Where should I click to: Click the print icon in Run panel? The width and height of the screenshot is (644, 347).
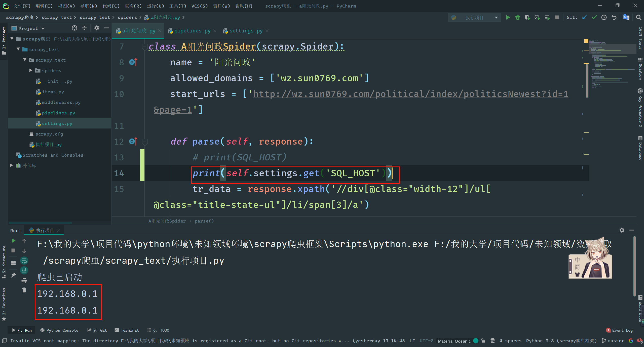pos(24,280)
